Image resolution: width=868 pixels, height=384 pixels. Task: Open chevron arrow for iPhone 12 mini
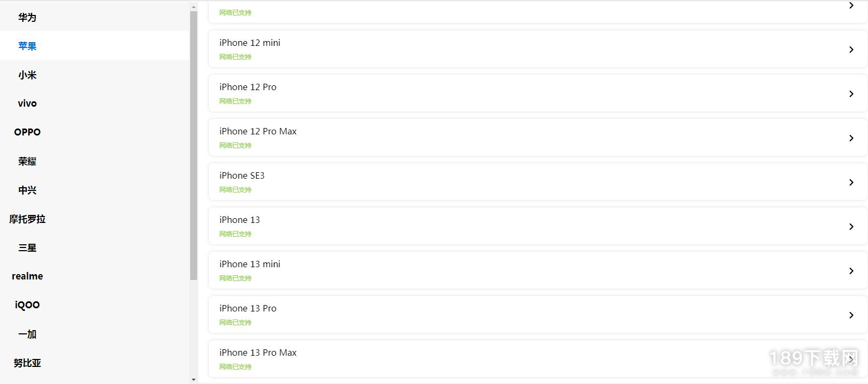tap(851, 50)
